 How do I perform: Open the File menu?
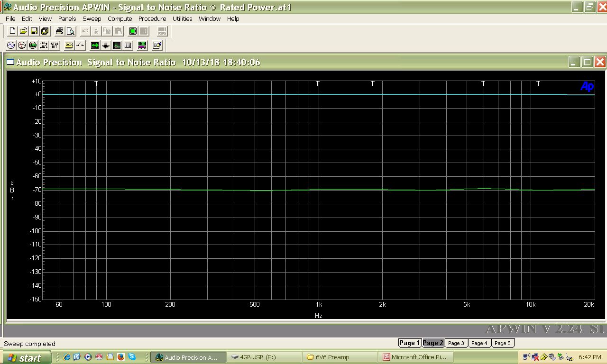pyautogui.click(x=10, y=19)
